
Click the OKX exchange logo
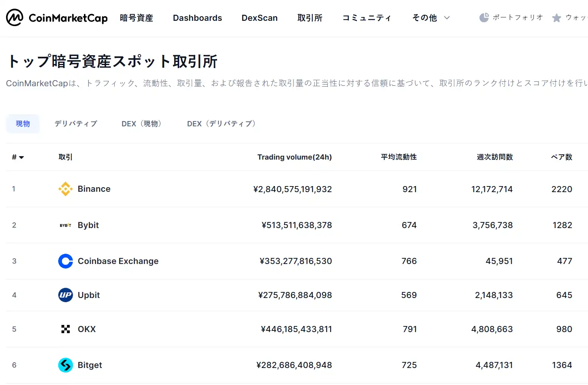(x=65, y=329)
